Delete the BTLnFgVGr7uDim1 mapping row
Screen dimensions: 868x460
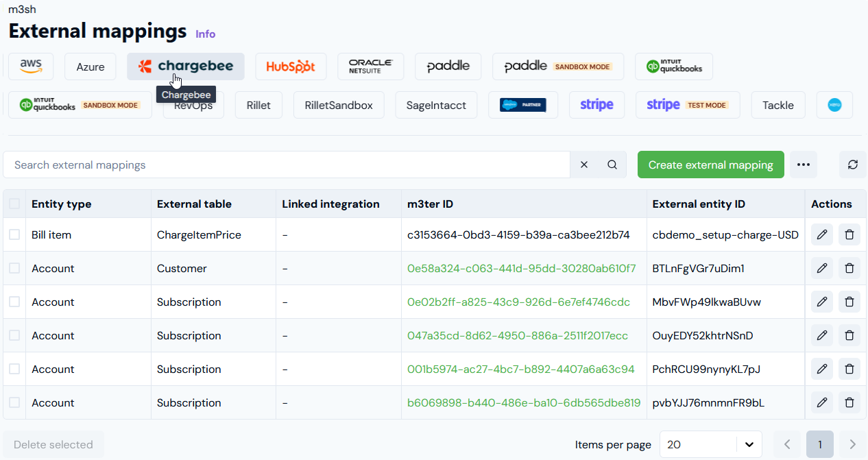tap(849, 268)
